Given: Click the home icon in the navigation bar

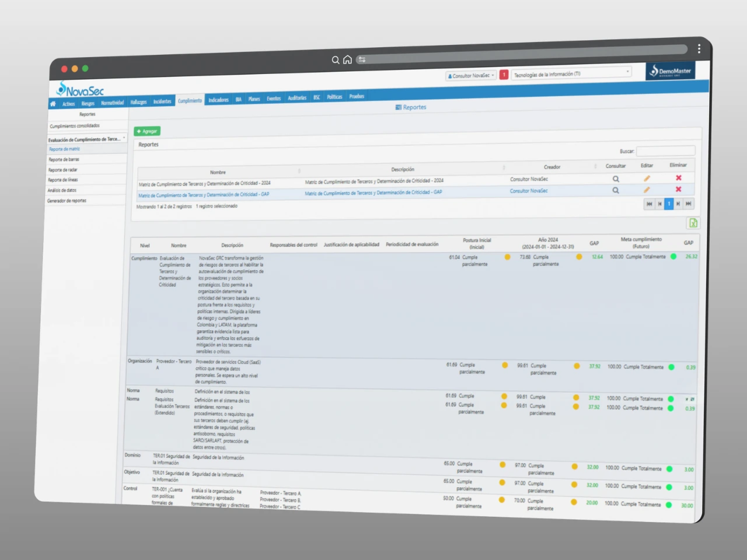Looking at the screenshot, I should click(53, 104).
